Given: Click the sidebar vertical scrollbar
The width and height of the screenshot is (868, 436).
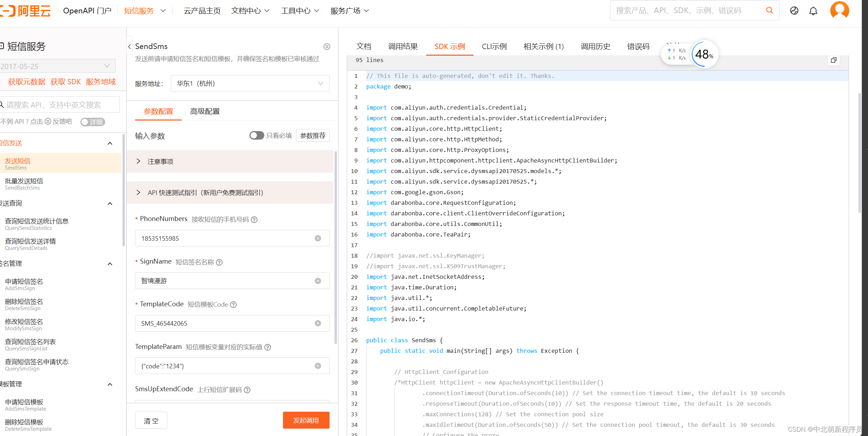Looking at the screenshot, I should [x=124, y=190].
